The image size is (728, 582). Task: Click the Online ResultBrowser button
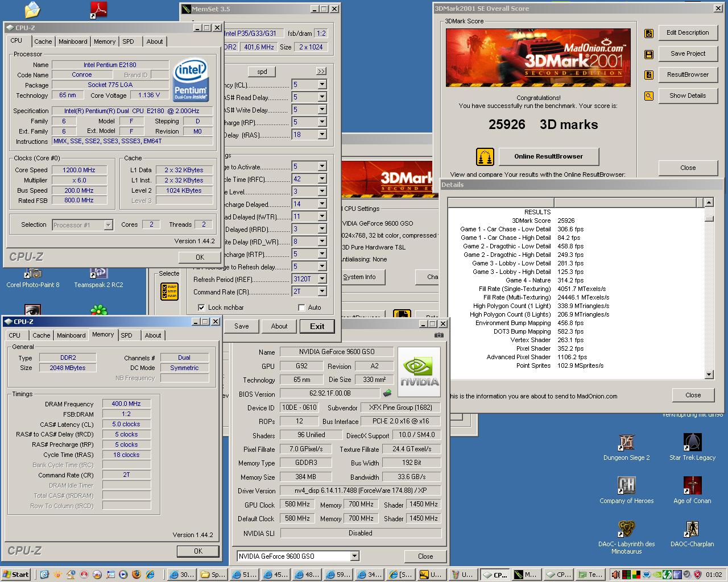[x=549, y=157]
